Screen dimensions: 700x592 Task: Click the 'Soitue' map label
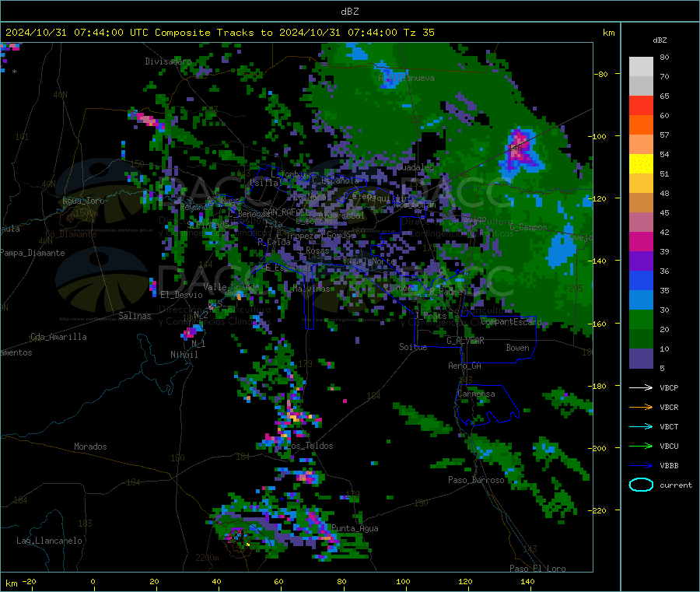(x=413, y=347)
